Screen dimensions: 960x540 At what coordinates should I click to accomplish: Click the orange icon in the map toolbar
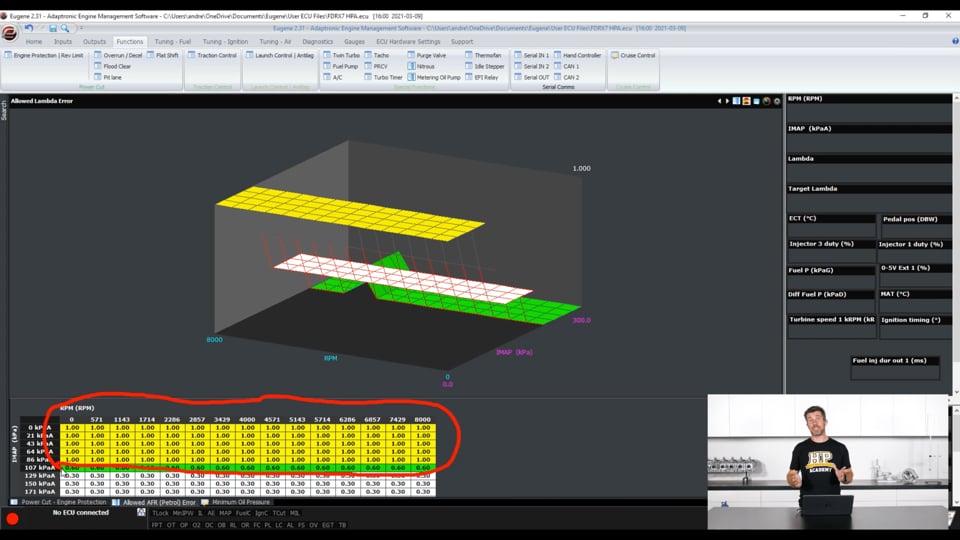click(746, 101)
